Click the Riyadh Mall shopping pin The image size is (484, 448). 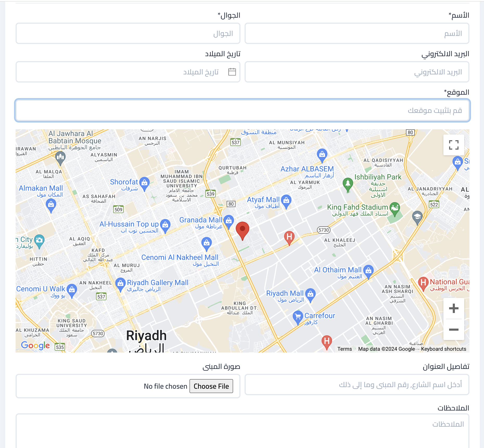tap(310, 295)
